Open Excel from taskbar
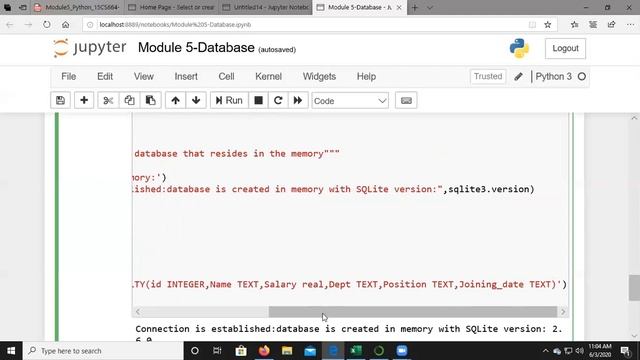The image size is (640, 360). (x=356, y=351)
